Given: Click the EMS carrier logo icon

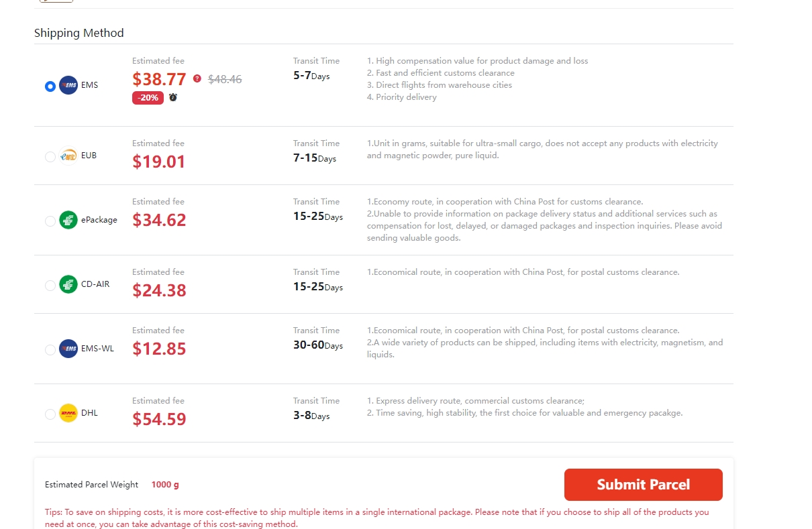Looking at the screenshot, I should (68, 85).
